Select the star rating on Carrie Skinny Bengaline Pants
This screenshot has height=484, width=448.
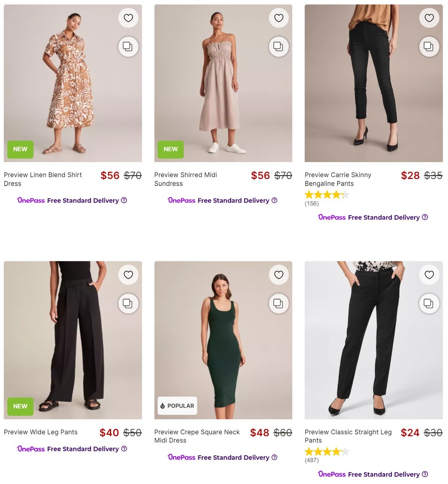click(x=327, y=194)
